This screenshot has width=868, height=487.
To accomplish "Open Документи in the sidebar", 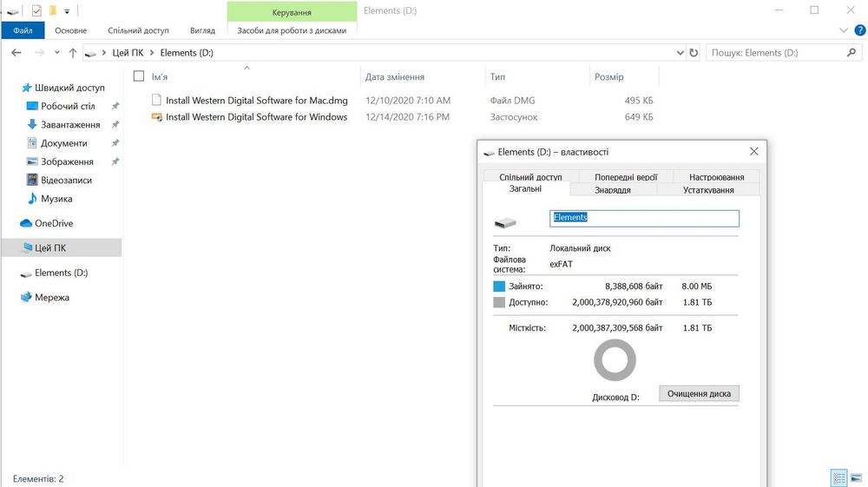I will click(63, 142).
